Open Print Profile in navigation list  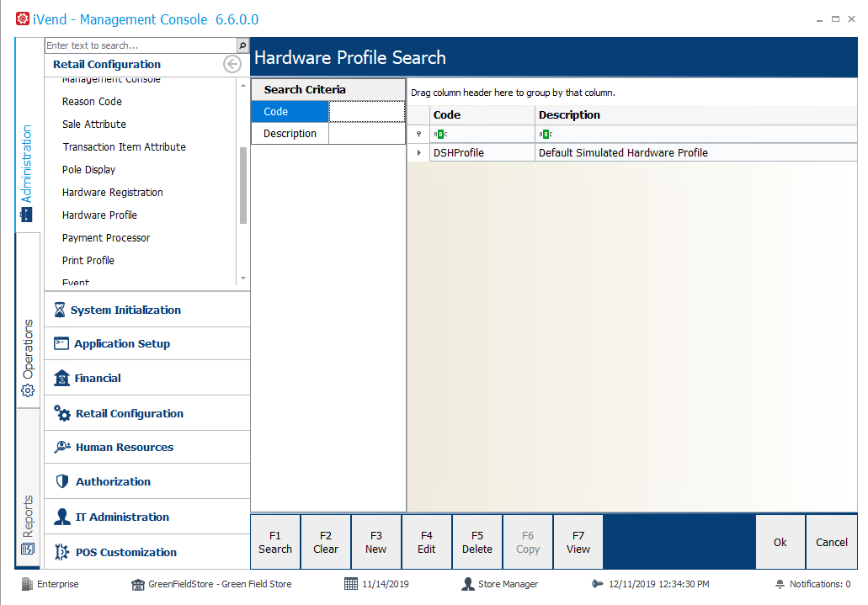(88, 261)
